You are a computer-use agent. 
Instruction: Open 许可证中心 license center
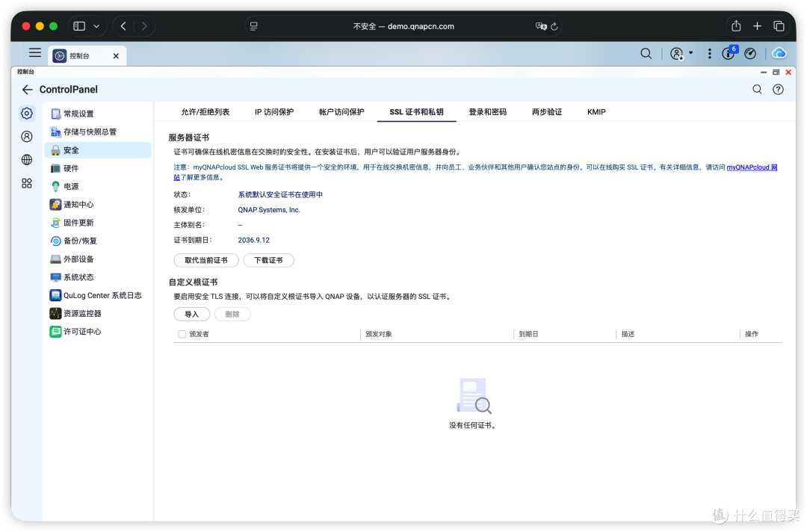click(98, 332)
